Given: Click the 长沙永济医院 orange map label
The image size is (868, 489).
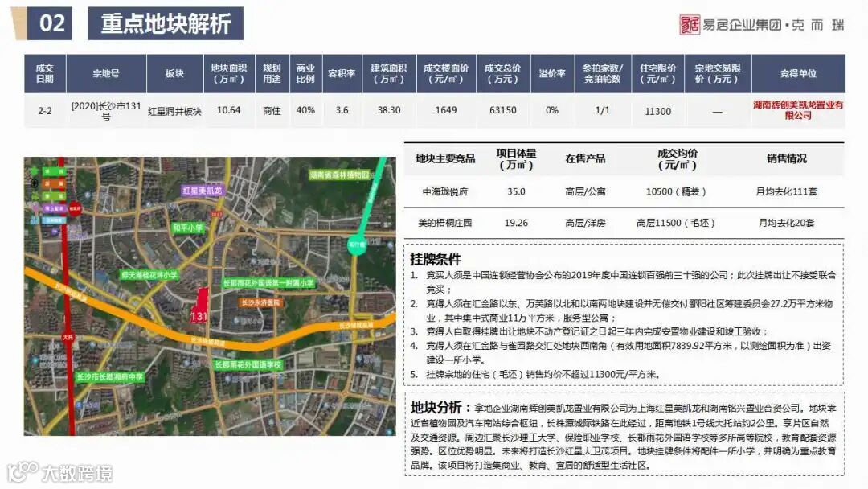Looking at the screenshot, I should (x=260, y=303).
